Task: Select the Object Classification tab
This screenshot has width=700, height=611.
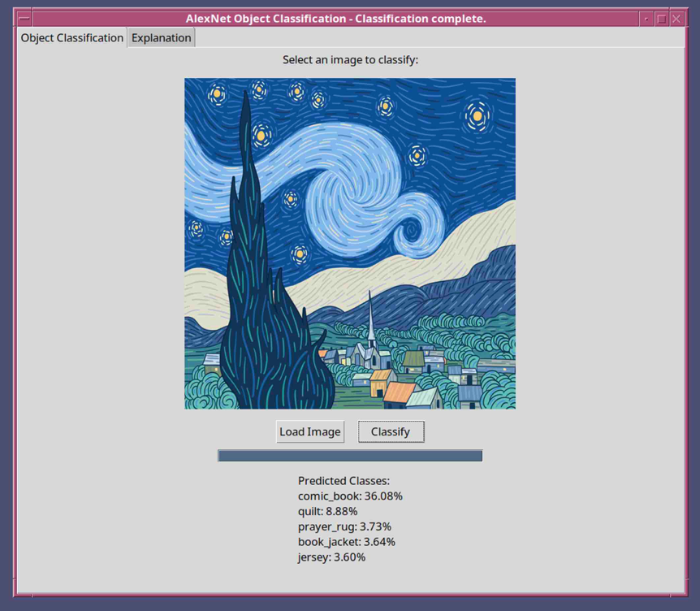Action: 72,38
